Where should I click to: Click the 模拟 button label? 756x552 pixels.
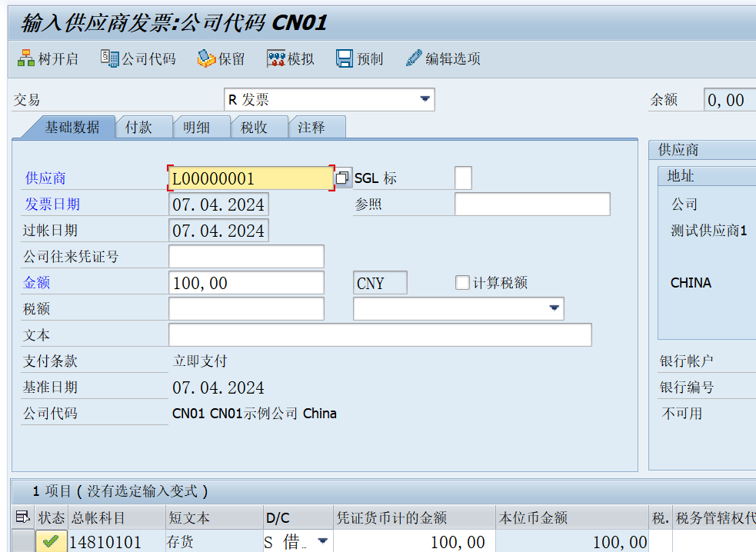(x=301, y=59)
